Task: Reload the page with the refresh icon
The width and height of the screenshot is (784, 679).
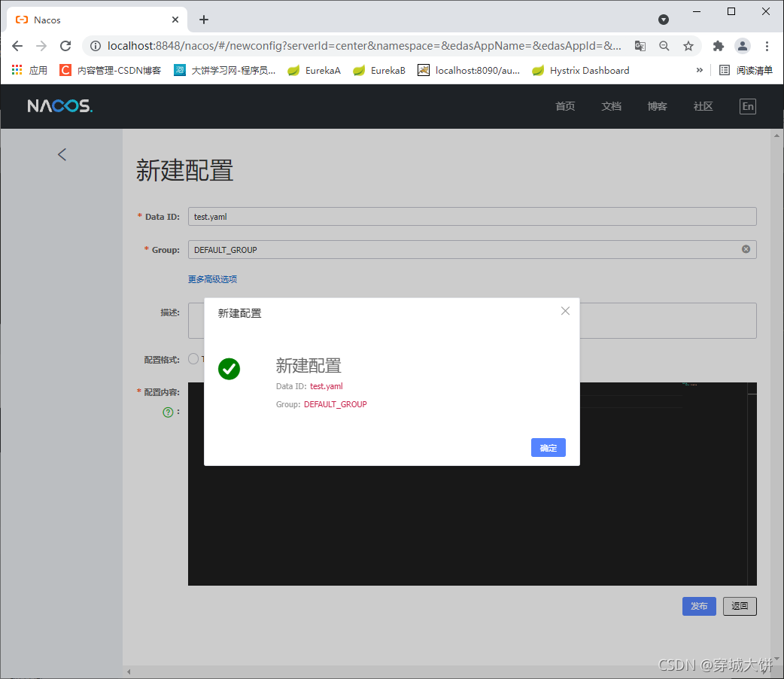Action: (65, 46)
